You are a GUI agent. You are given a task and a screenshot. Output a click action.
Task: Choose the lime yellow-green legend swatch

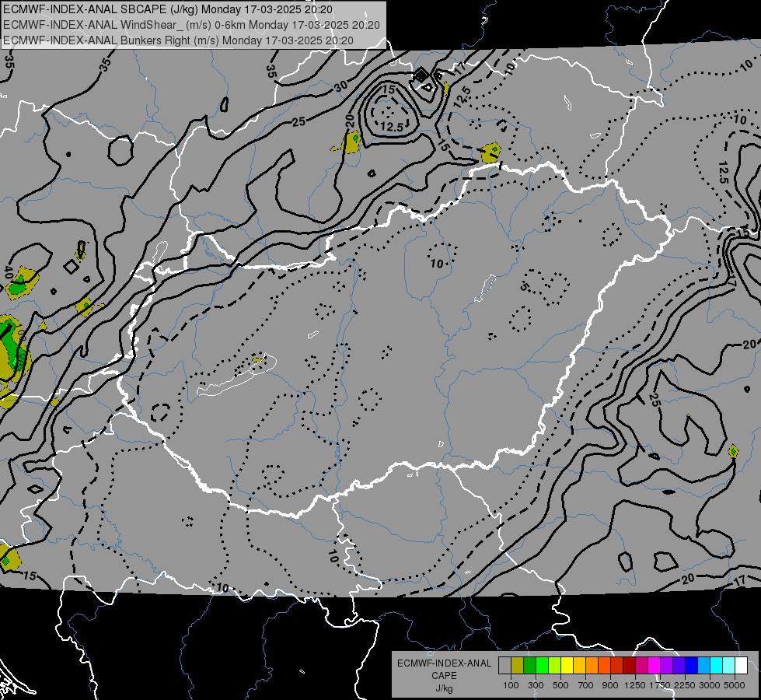555,666
